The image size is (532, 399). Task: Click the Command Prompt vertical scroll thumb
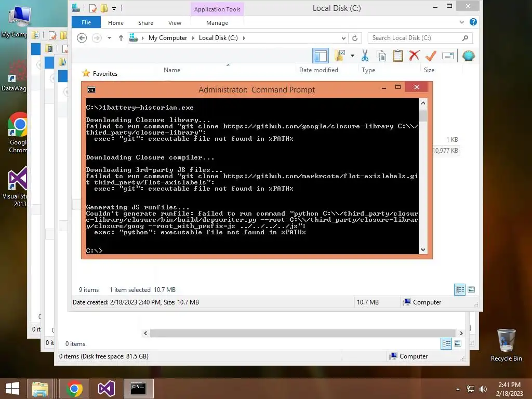point(423,115)
